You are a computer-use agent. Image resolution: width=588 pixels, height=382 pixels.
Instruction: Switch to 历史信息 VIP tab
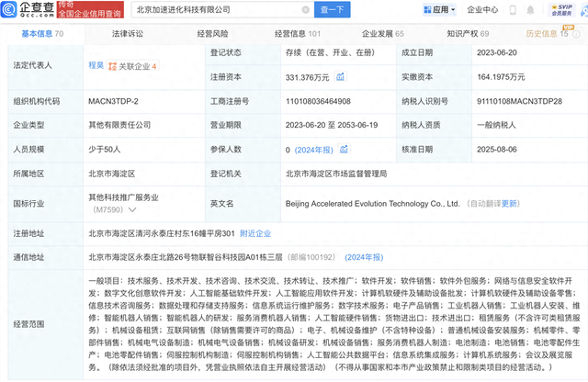tap(548, 34)
